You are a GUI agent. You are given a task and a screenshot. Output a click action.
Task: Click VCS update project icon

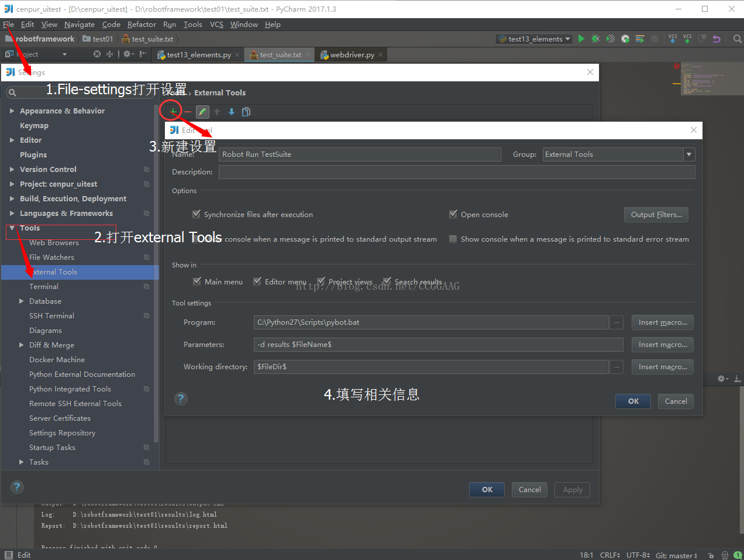point(673,39)
